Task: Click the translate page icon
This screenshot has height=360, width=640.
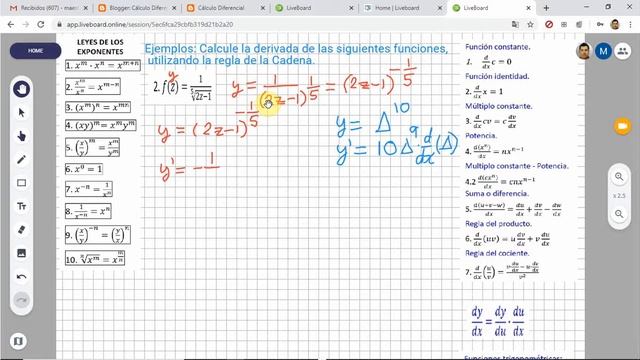Action: [x=516, y=24]
